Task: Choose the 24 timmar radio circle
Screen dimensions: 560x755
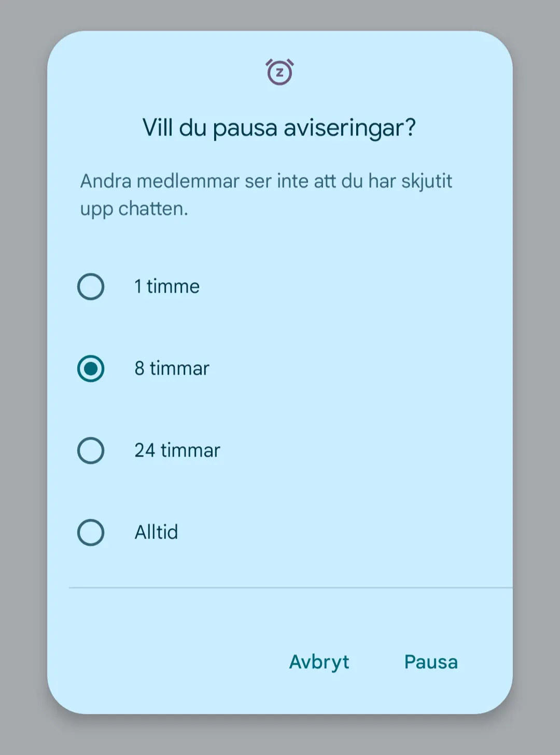Action: 91,450
